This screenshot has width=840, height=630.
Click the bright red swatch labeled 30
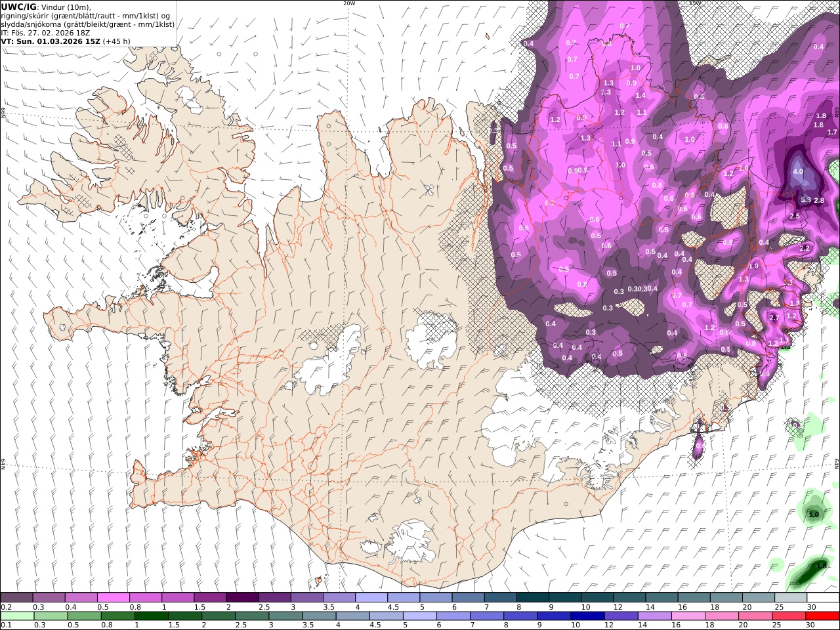click(822, 616)
